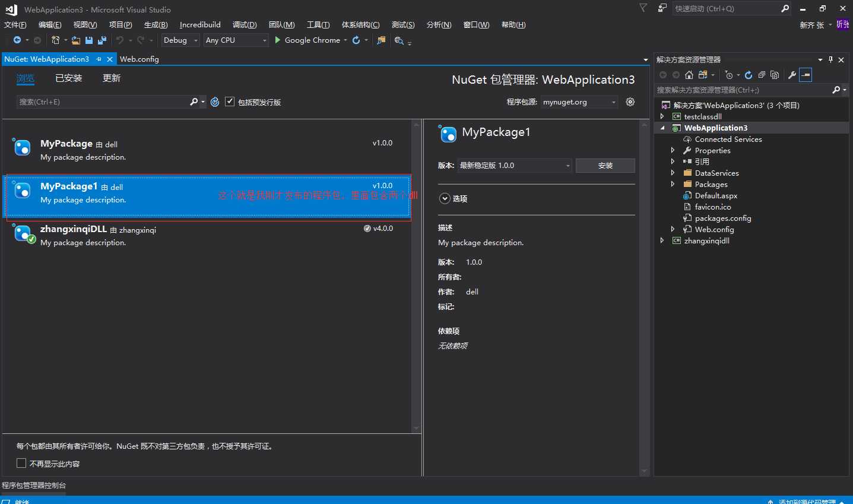Refresh the Solution Explorer

[x=749, y=75]
